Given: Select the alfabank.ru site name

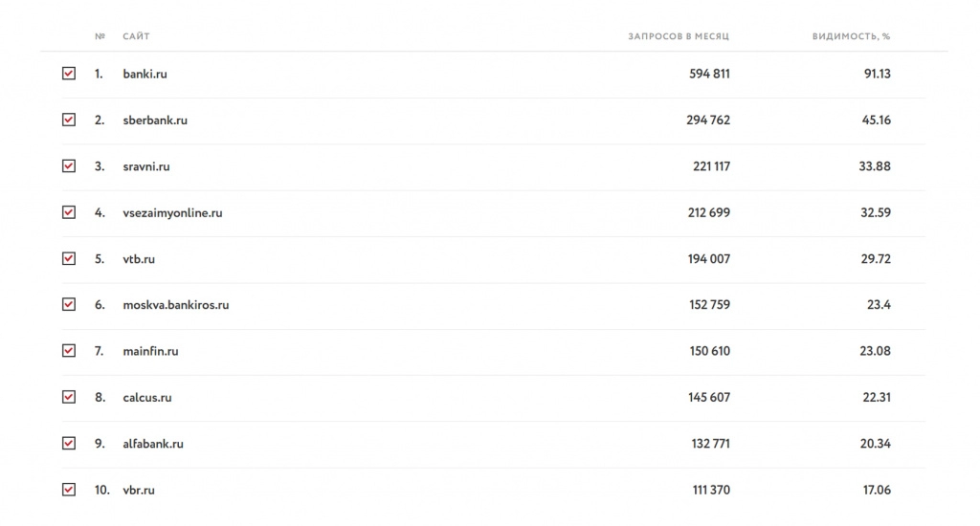Looking at the screenshot, I should (153, 444).
